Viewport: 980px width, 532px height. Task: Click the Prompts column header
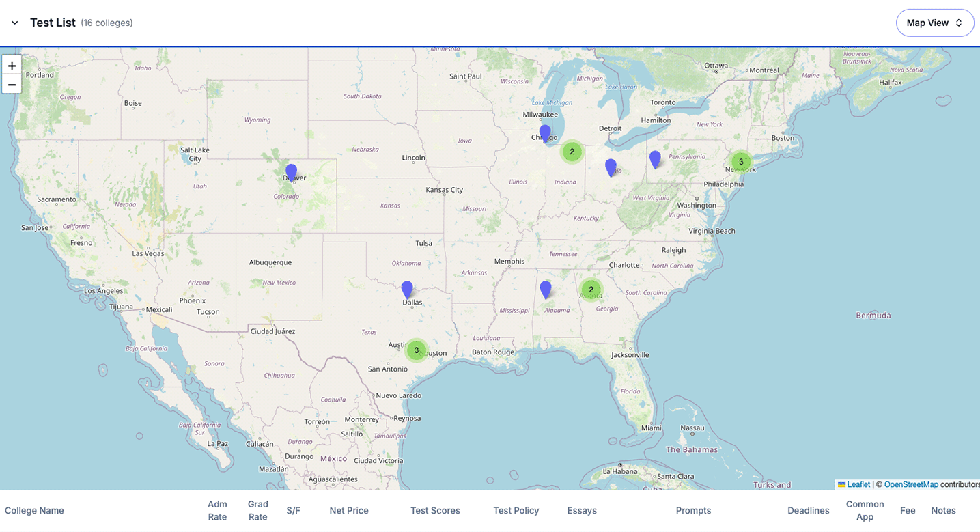(693, 511)
